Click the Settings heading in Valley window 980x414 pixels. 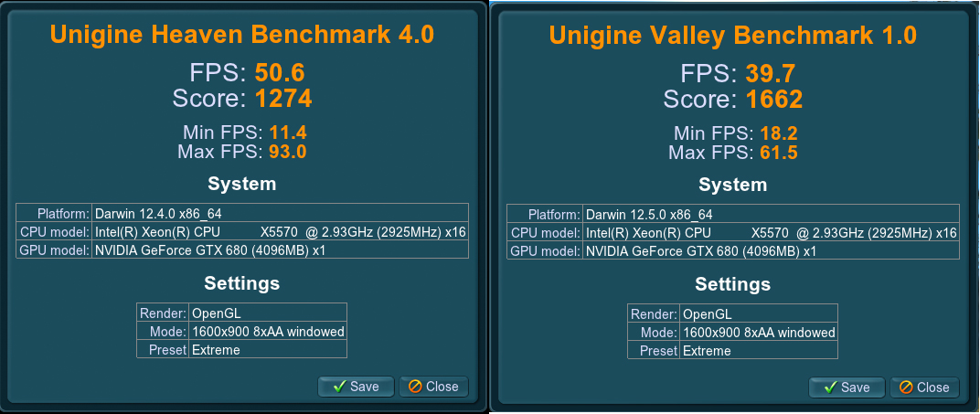click(x=732, y=284)
